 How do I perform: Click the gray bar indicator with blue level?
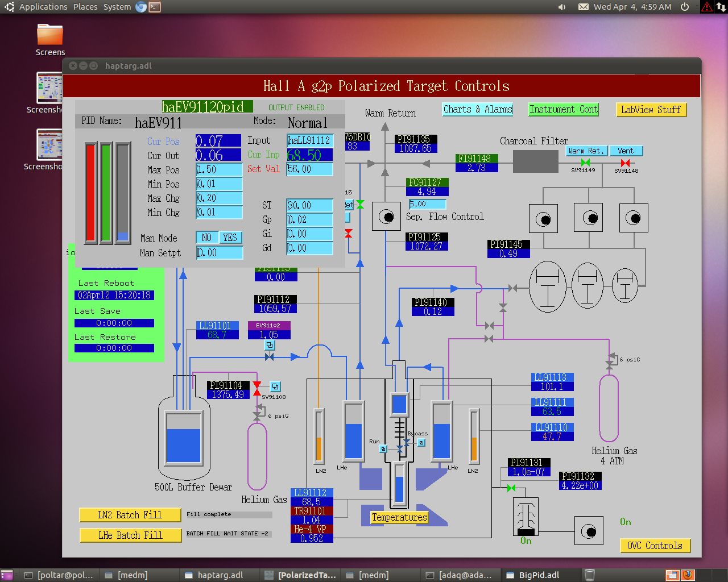click(x=122, y=193)
